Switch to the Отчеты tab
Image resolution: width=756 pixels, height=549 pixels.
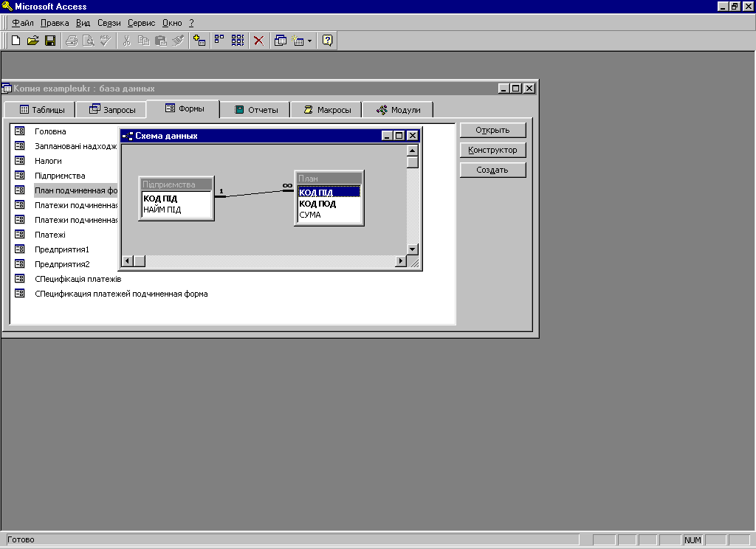click(x=255, y=109)
